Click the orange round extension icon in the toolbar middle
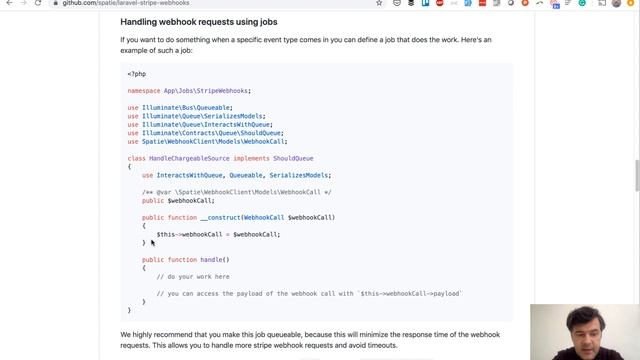 pyautogui.click(x=525, y=3)
